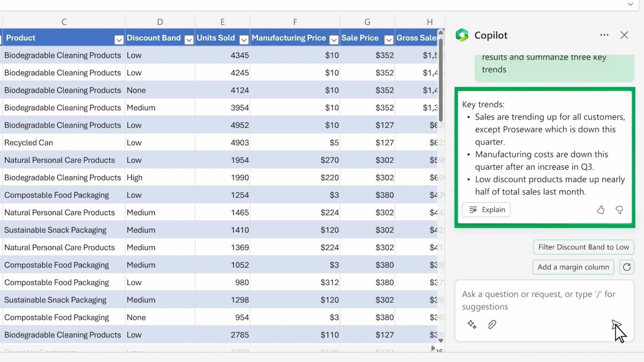Attach a file with the paperclip icon
This screenshot has height=362, width=644.
(x=492, y=325)
